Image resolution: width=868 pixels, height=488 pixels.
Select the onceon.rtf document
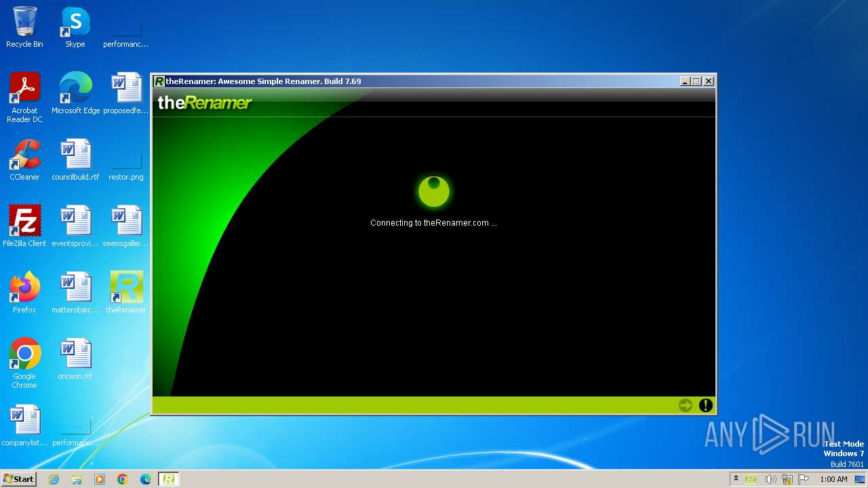click(75, 359)
